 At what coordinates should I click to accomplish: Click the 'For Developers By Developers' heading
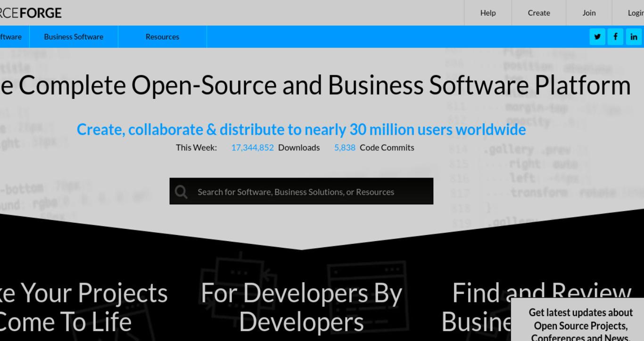pyautogui.click(x=301, y=307)
